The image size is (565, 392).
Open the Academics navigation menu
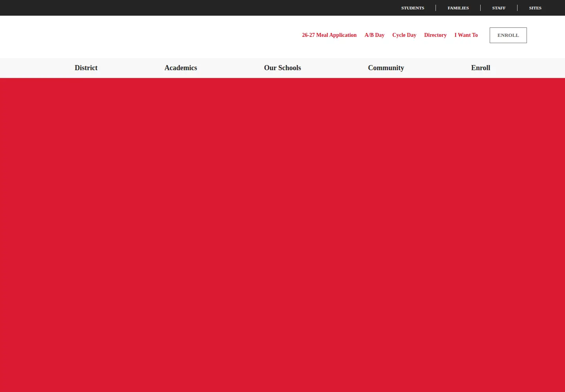(x=180, y=68)
